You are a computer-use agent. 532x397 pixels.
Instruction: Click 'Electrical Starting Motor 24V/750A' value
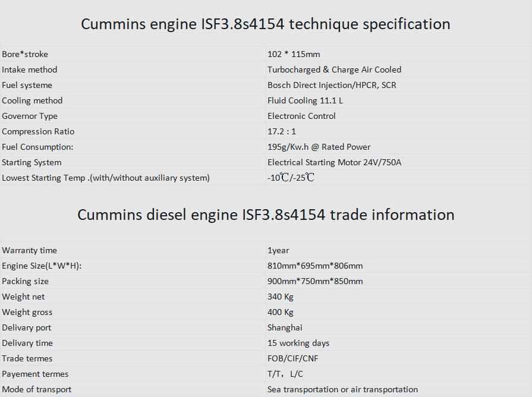tap(334, 162)
